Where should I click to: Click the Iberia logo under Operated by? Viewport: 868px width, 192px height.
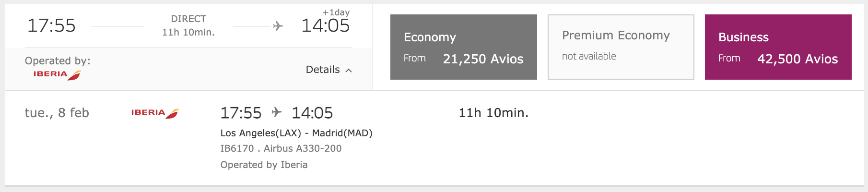57,74
